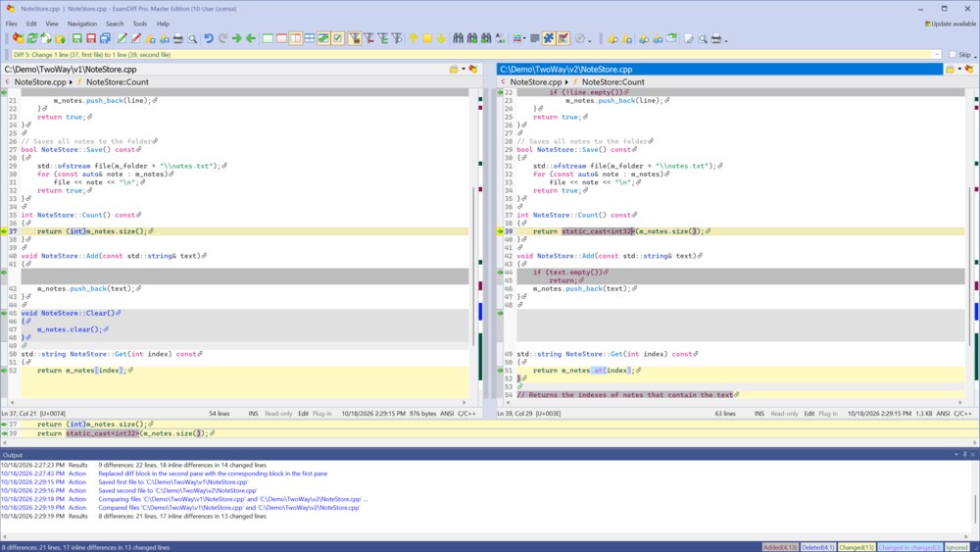Expand the NoteStore.cpp breadcrumb arrow in right pane
This screenshot has width=980, height=552.
pos(566,82)
